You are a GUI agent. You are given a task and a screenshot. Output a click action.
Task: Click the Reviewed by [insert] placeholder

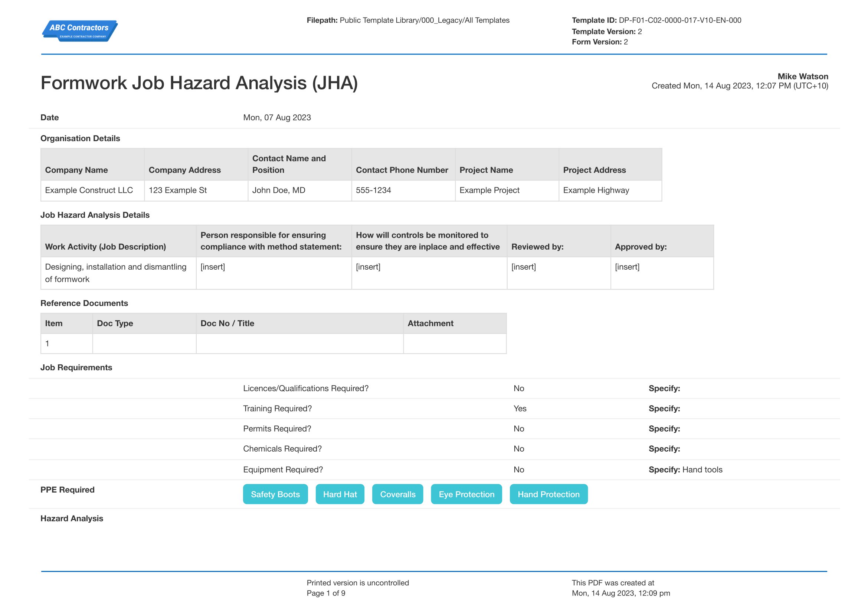tap(523, 267)
